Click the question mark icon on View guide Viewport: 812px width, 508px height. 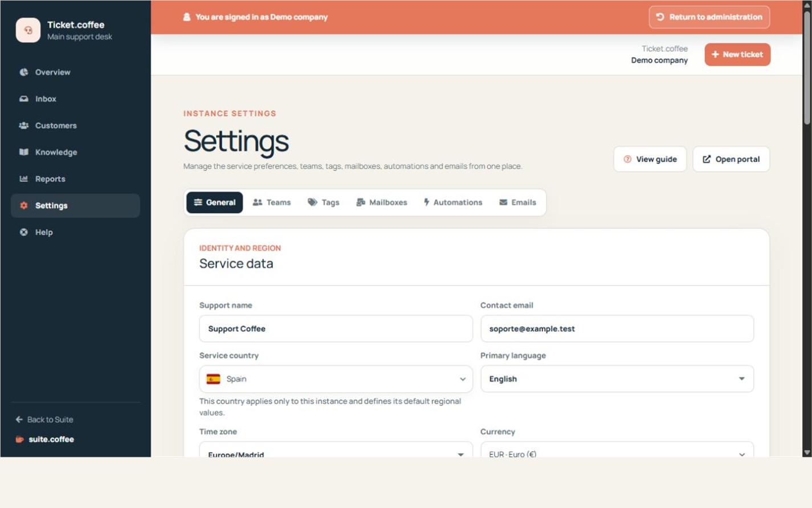627,159
